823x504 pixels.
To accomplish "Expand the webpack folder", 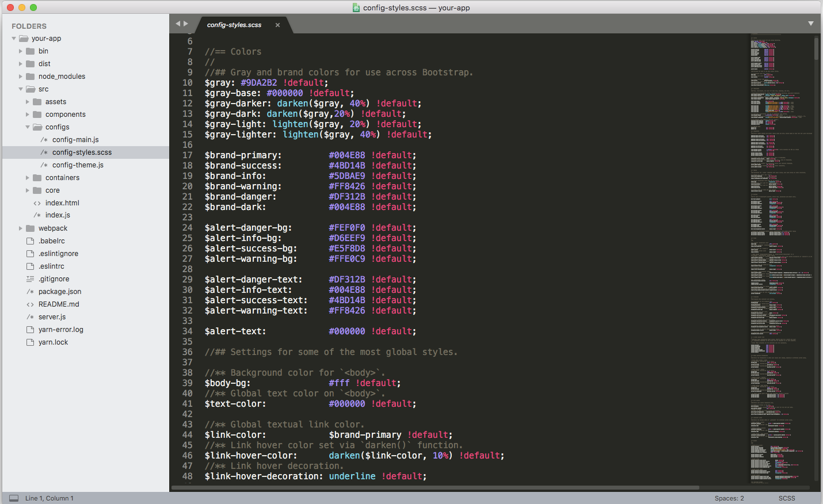I will pyautogui.click(x=20, y=228).
